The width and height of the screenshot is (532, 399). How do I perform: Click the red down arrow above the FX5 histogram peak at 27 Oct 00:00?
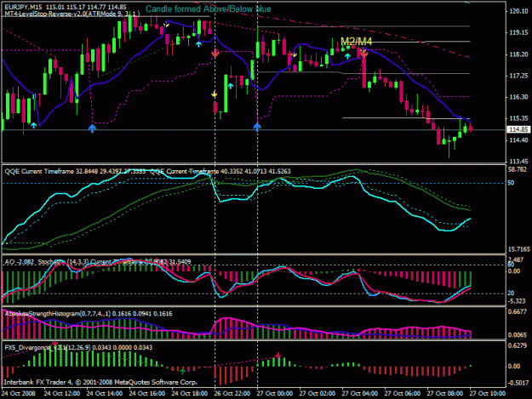(278, 356)
